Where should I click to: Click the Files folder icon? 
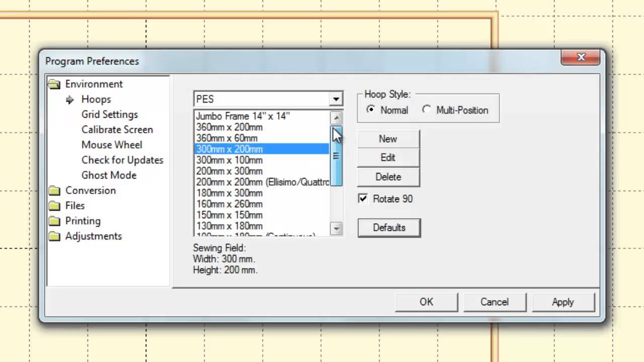pos(54,206)
